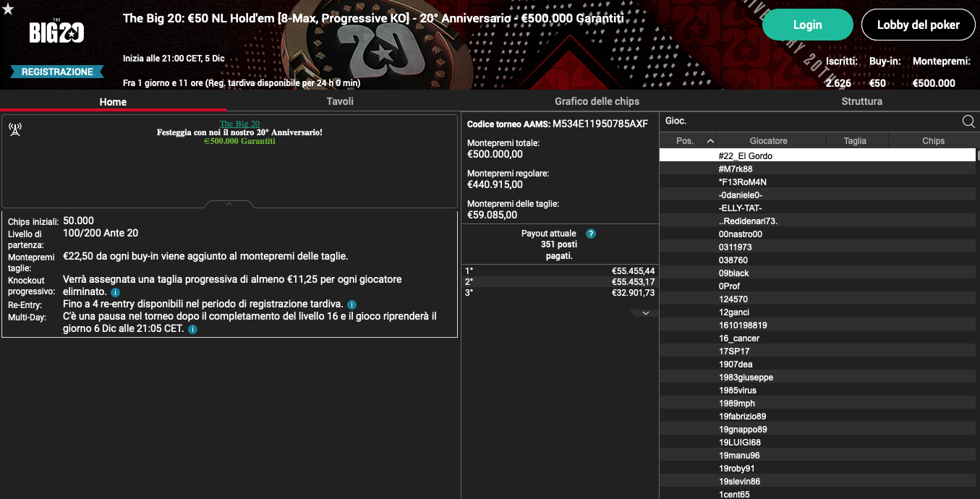This screenshot has width=980, height=499.
Task: Click the total prize pool €500.000,00
Action: coord(495,154)
